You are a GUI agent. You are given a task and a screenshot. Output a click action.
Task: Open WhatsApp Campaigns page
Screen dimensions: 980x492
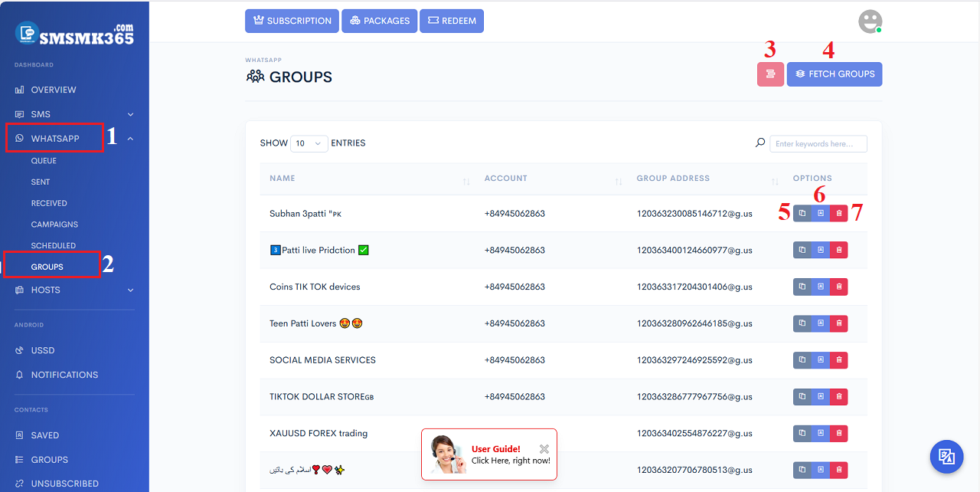click(54, 225)
